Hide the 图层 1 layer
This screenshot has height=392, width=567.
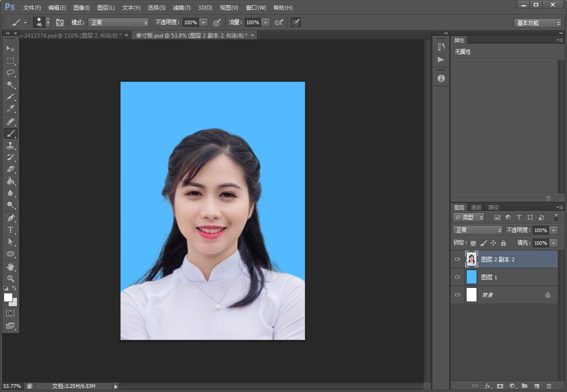point(457,277)
